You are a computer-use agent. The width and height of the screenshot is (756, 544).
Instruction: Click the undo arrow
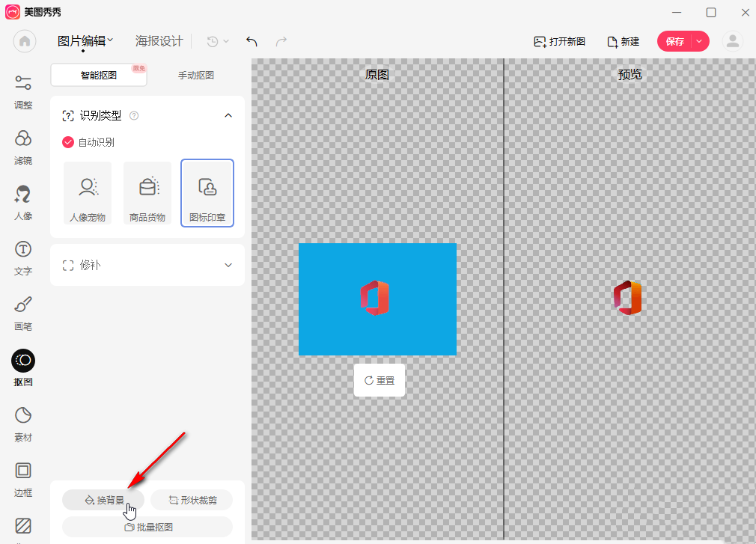tap(252, 41)
